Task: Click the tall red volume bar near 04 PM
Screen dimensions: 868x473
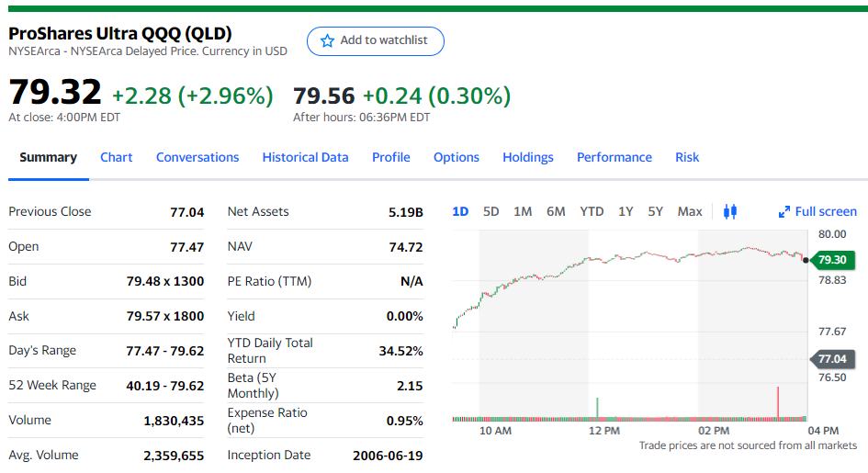Action: (x=778, y=403)
